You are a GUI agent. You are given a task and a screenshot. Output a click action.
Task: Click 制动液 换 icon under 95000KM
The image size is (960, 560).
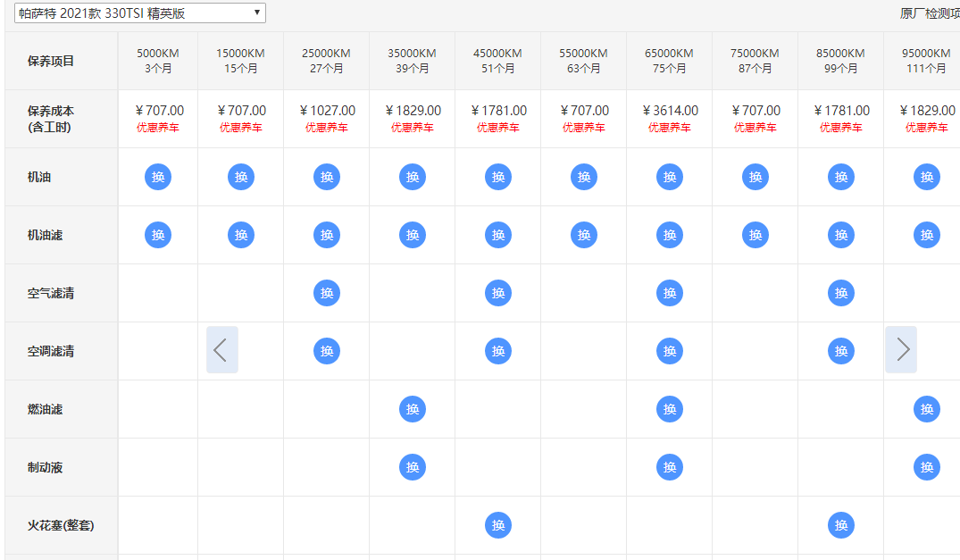927,467
